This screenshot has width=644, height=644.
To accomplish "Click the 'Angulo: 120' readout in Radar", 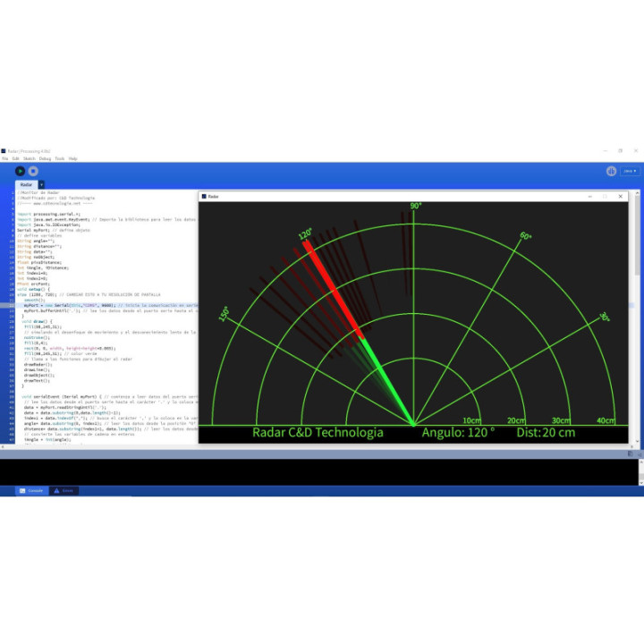I will click(458, 433).
